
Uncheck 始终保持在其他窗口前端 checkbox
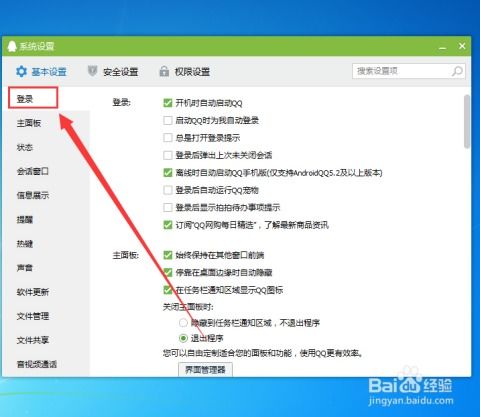point(168,255)
